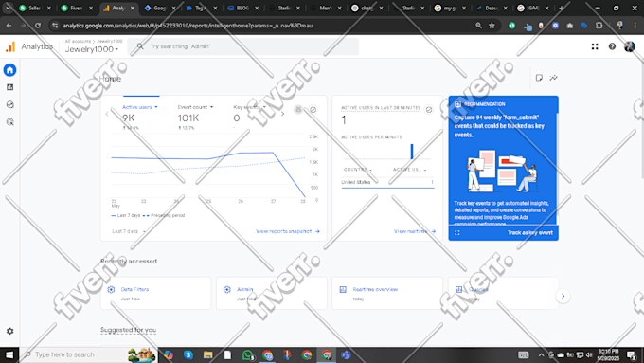The image size is (644, 363).
Task: Reload the page with the refresh icon
Action: point(37,26)
